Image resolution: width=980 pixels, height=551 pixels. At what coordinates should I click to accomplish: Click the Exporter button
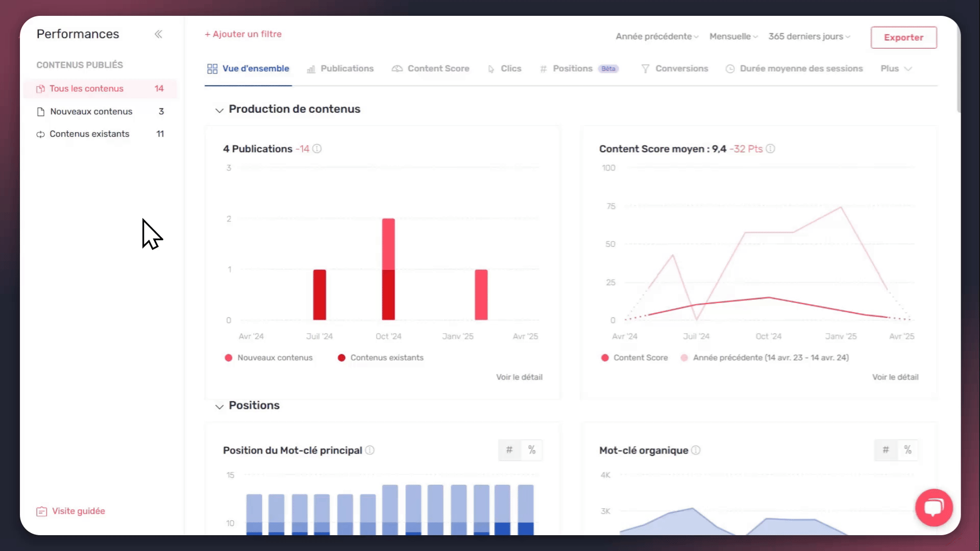[x=903, y=38]
